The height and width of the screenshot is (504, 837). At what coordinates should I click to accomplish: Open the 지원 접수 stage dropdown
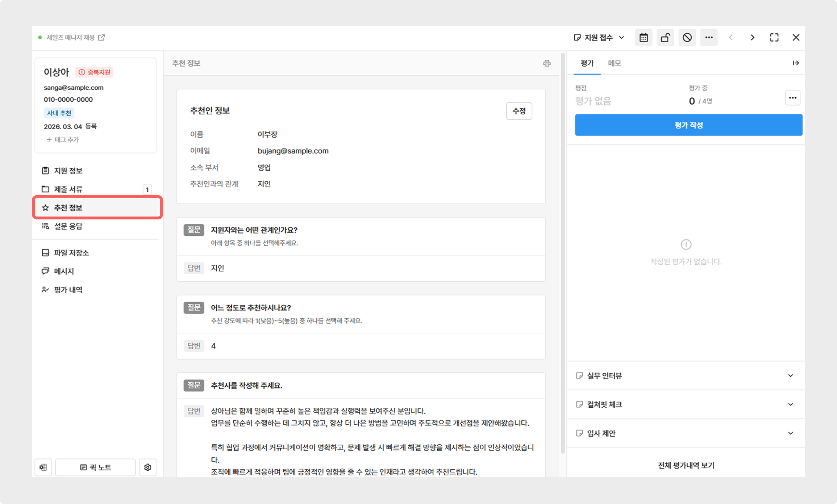pyautogui.click(x=599, y=38)
